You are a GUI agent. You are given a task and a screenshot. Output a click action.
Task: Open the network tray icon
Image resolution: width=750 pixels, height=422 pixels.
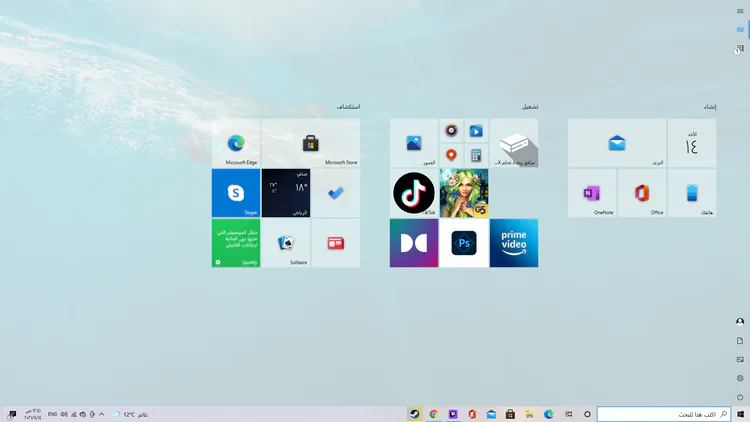pyautogui.click(x=74, y=414)
